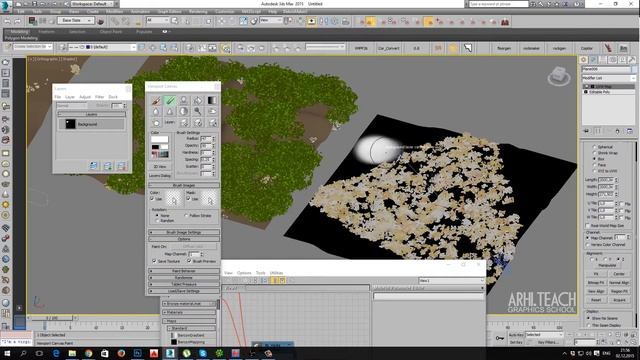This screenshot has width=640, height=360.
Task: Collapse the Options rollout in Viewport Canvas
Action: tap(184, 239)
